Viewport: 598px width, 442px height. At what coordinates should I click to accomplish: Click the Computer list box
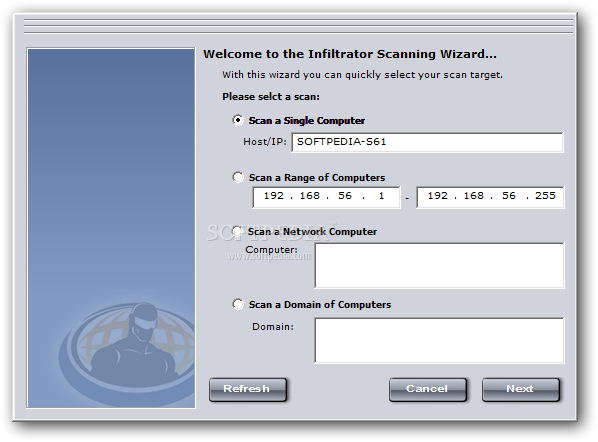point(439,265)
